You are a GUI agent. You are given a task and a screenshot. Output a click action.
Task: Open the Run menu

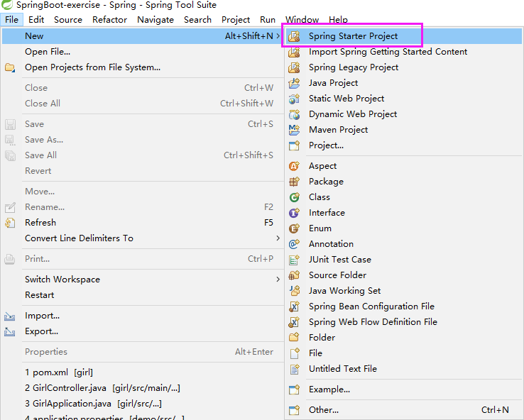tap(268, 20)
